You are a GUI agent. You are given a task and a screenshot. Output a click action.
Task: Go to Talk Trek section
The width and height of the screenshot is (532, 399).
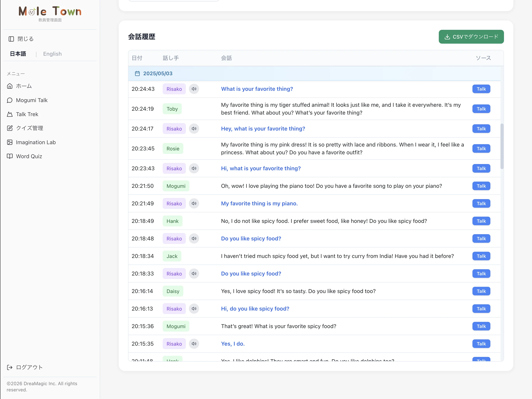click(27, 114)
